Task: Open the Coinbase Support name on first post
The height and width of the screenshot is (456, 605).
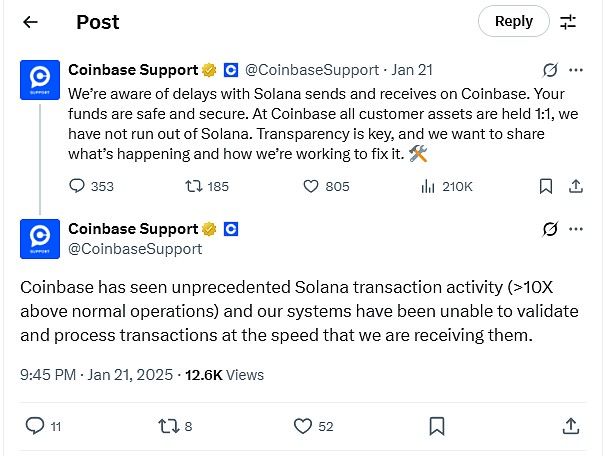Action: [x=134, y=70]
